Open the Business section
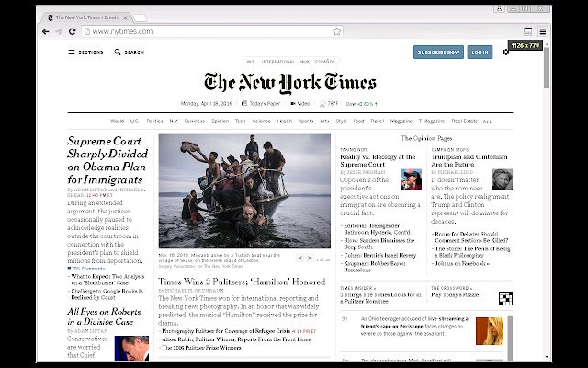588x368 pixels. pyautogui.click(x=195, y=121)
